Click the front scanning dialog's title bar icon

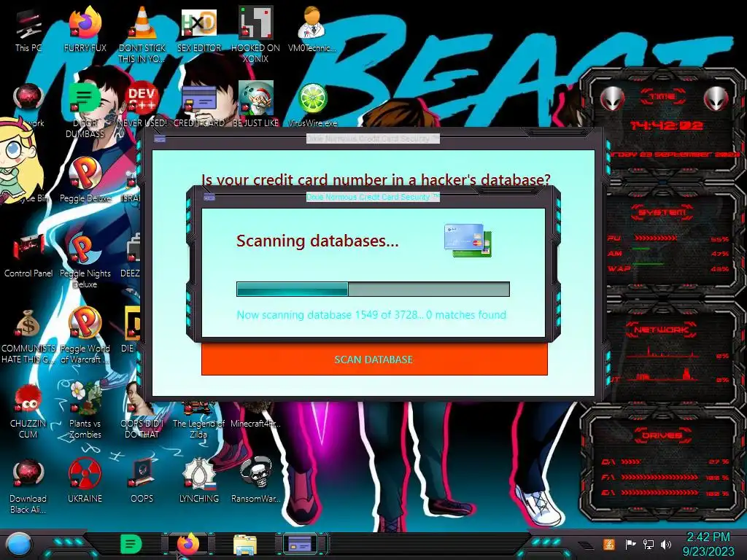pyautogui.click(x=209, y=197)
